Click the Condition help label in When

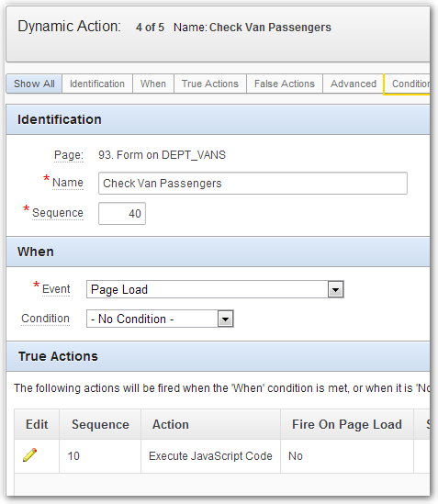tap(45, 319)
